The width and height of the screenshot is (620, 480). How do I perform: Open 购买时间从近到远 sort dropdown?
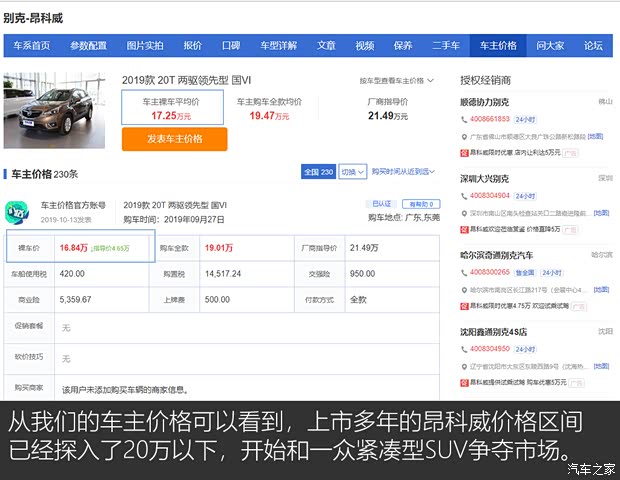click(x=403, y=172)
